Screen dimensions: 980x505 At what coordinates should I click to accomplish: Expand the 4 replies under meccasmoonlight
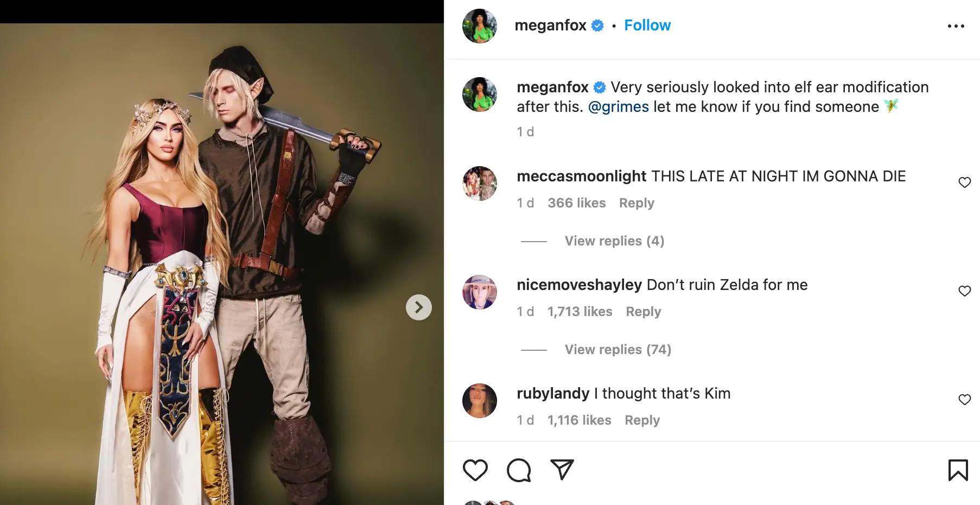pyautogui.click(x=614, y=241)
